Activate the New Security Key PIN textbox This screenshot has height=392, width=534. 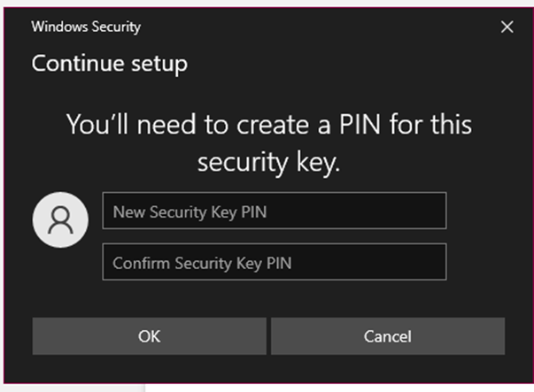[275, 211]
